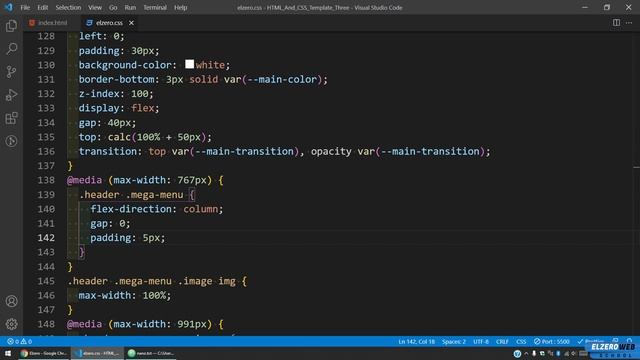Click 'z-index: 100;' on line 132

click(x=116, y=93)
